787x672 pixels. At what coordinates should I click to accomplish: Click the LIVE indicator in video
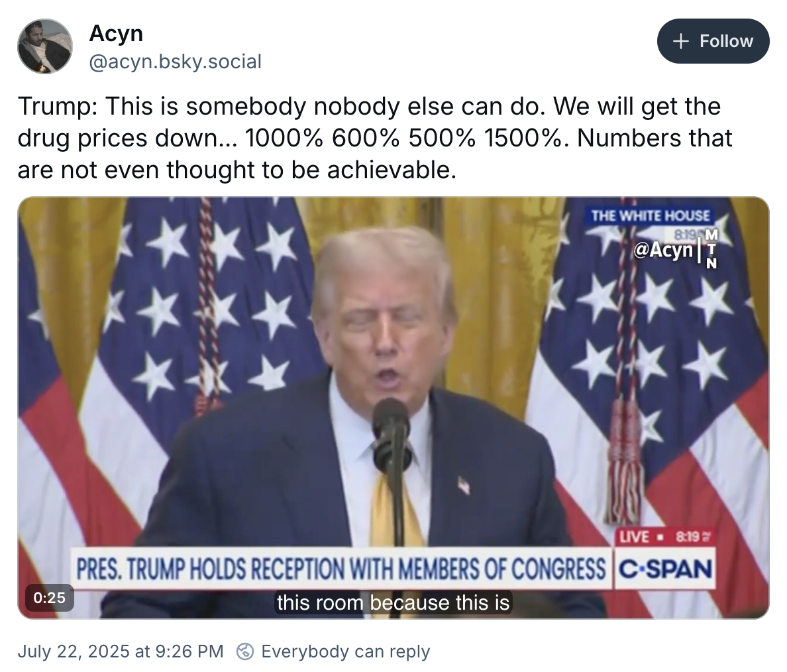coord(635,537)
